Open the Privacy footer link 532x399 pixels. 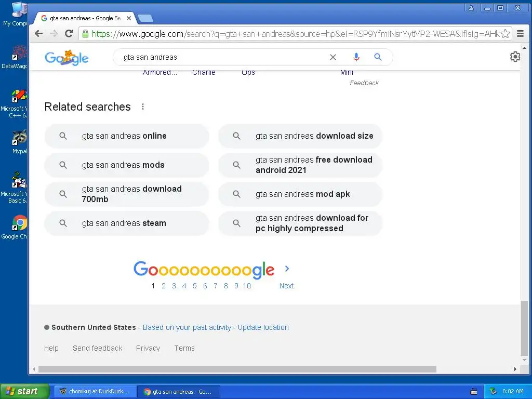148,349
